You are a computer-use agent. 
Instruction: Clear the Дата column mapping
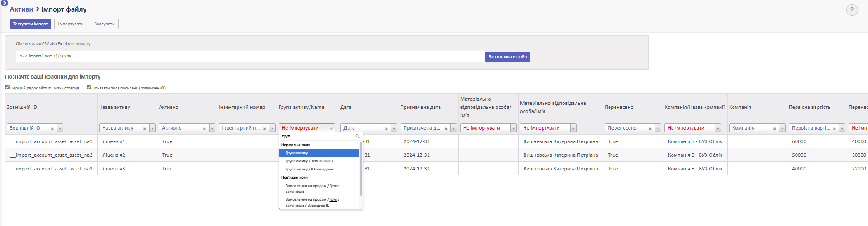[x=386, y=129]
